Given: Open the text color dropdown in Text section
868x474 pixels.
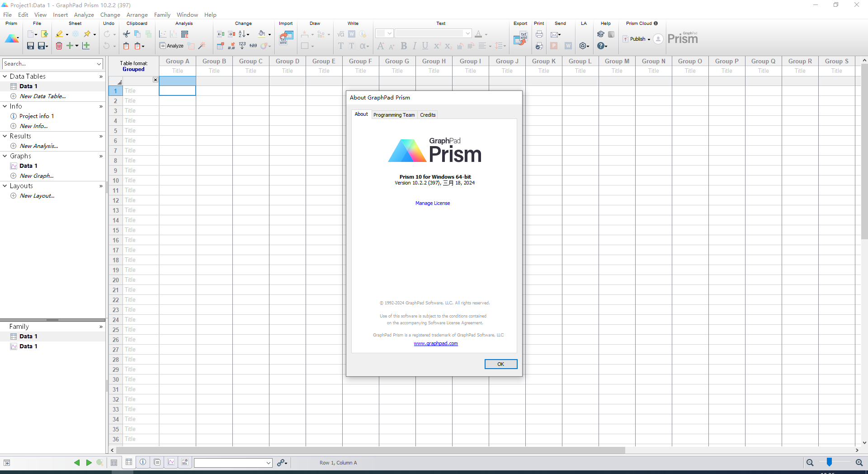Looking at the screenshot, I should point(486,35).
